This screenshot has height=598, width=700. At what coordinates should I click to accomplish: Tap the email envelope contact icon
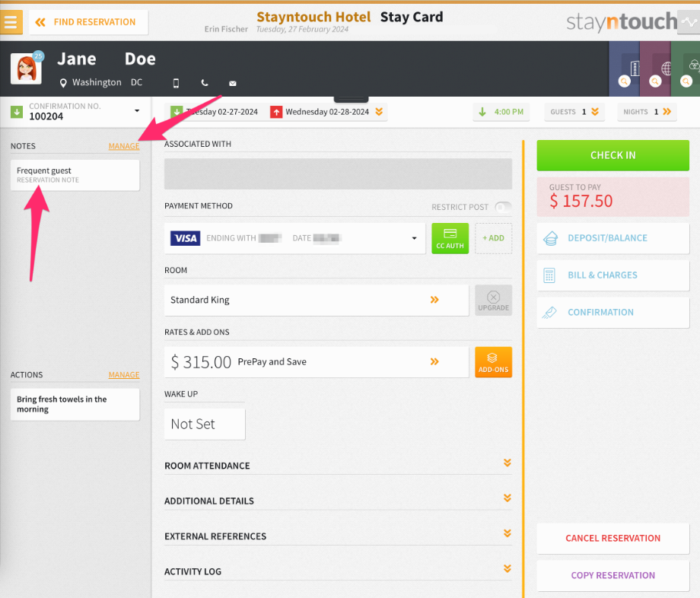coord(233,84)
